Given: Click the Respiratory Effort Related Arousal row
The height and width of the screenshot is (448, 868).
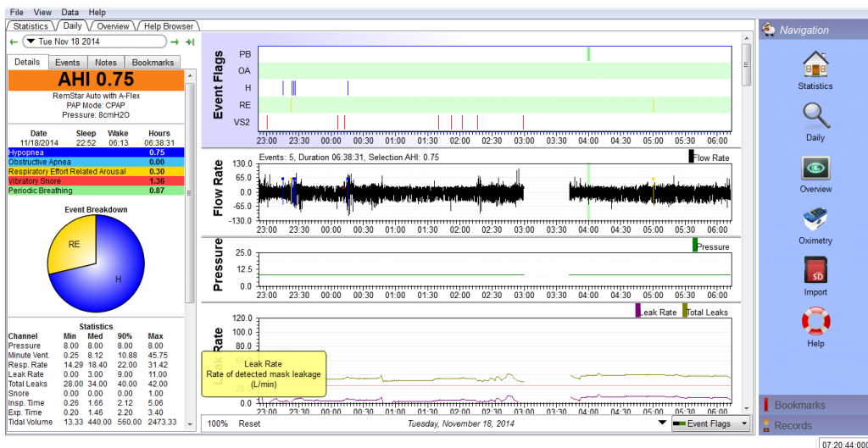Looking at the screenshot, I should pyautogui.click(x=96, y=171).
